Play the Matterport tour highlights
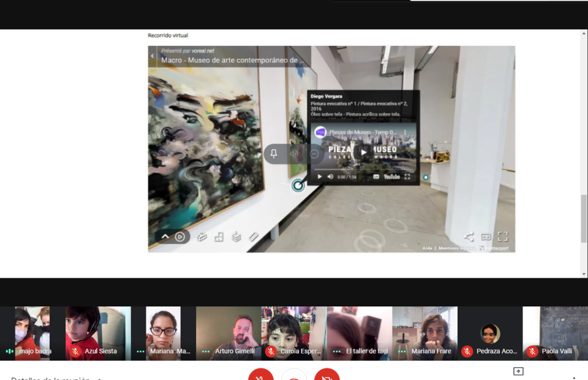Screen dimensions: 588x380 click(x=180, y=237)
